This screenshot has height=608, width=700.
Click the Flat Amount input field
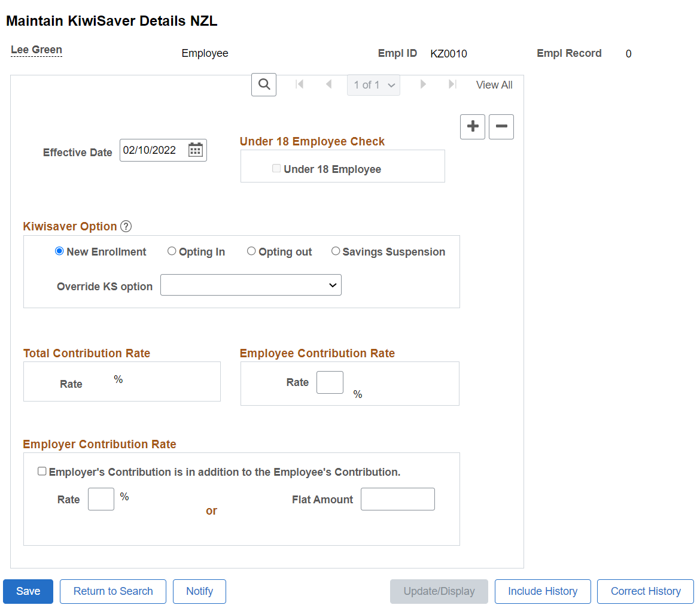tap(398, 499)
